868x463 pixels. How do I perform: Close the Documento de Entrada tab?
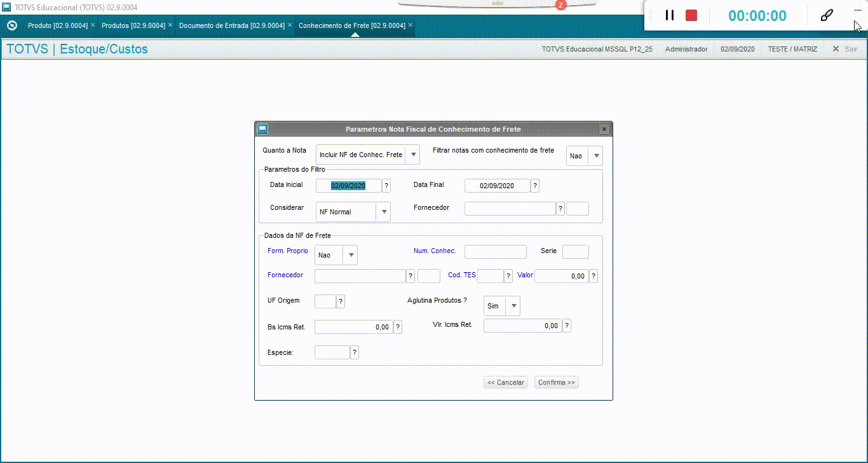(290, 25)
